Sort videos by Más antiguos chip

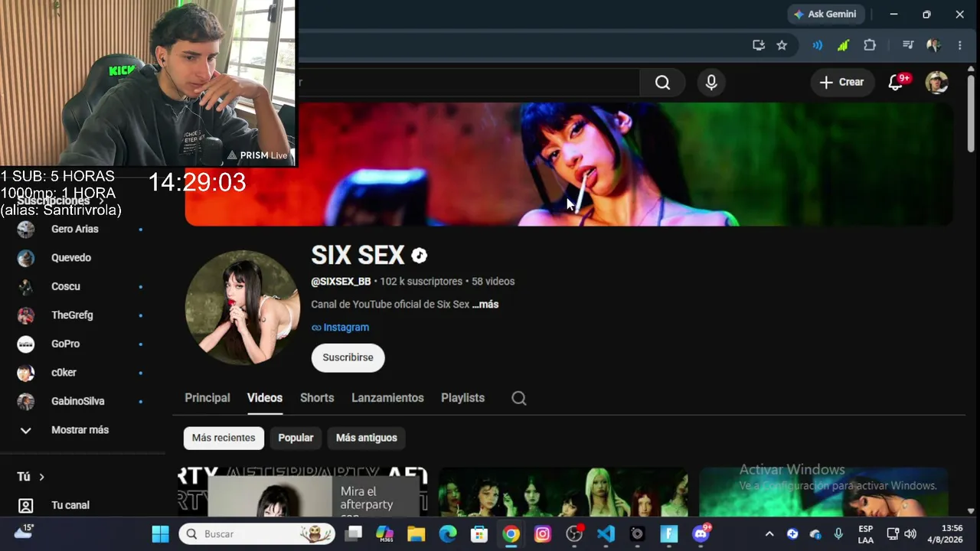(x=367, y=438)
